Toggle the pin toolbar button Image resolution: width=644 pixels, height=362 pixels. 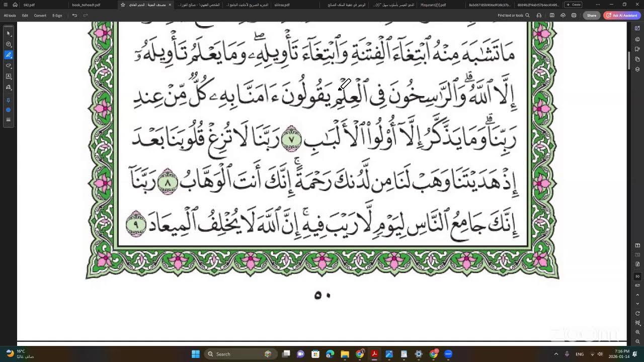click(9, 101)
